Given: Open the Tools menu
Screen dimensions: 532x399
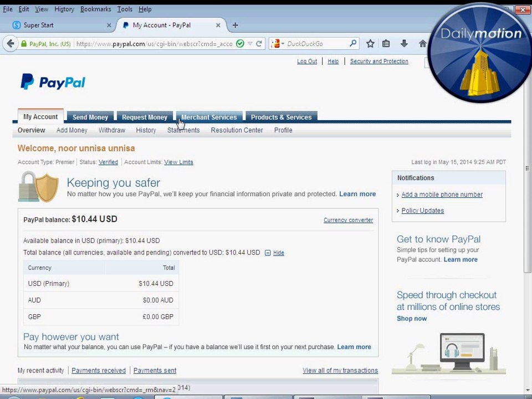Looking at the screenshot, I should pos(125,9).
